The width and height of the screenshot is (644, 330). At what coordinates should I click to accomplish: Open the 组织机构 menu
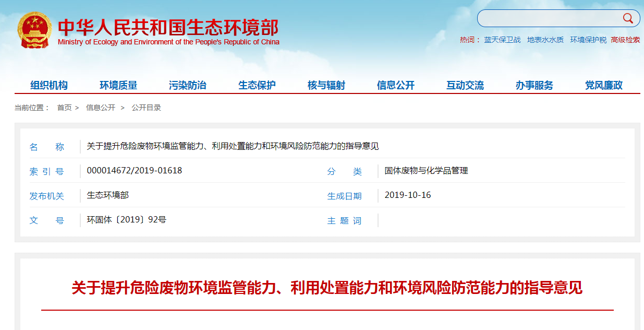(x=49, y=86)
